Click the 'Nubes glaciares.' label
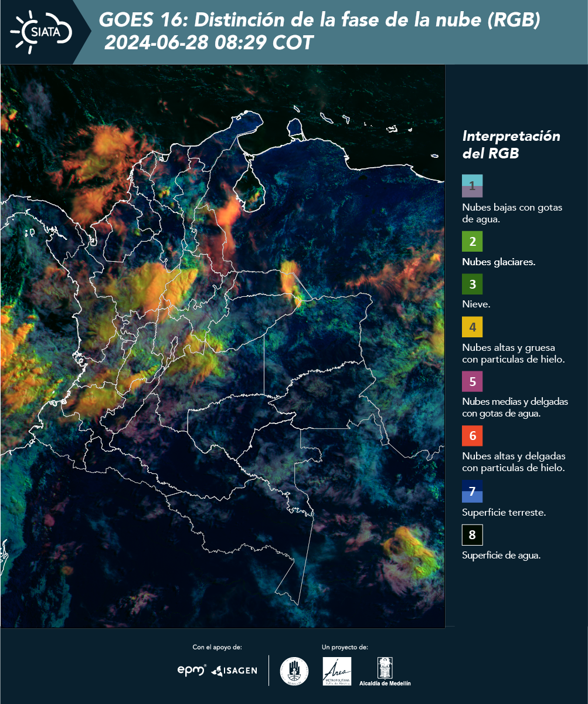 pyautogui.click(x=498, y=262)
